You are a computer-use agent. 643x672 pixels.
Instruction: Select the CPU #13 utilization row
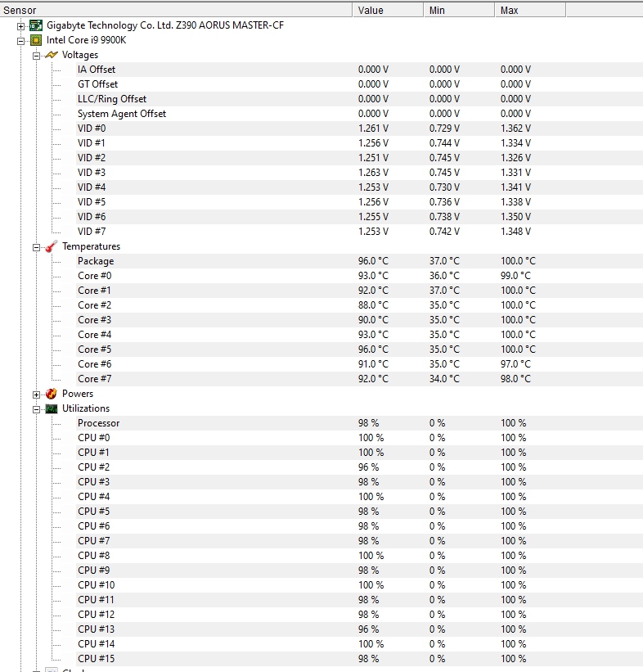(359, 629)
